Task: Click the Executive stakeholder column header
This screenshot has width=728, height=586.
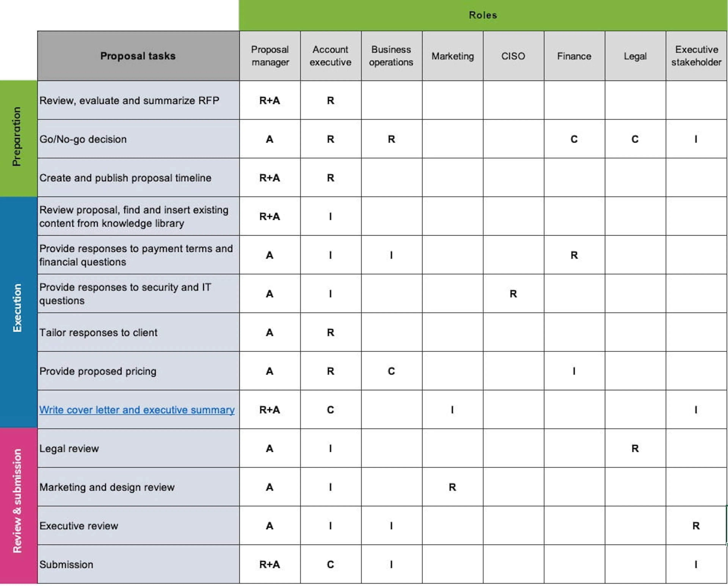Action: pyautogui.click(x=696, y=56)
